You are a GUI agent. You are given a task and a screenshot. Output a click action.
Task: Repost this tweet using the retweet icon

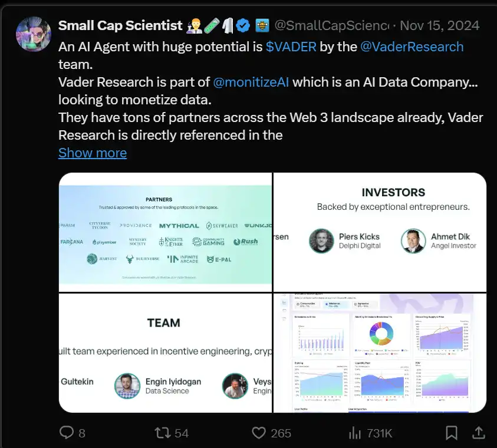coord(162,433)
